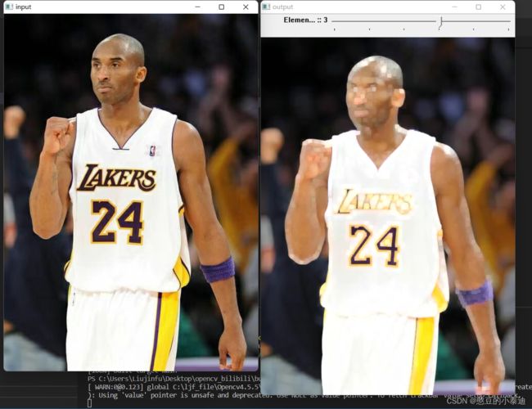Minimize the output window
Image resolution: width=532 pixels, height=409 pixels.
tap(454, 7)
